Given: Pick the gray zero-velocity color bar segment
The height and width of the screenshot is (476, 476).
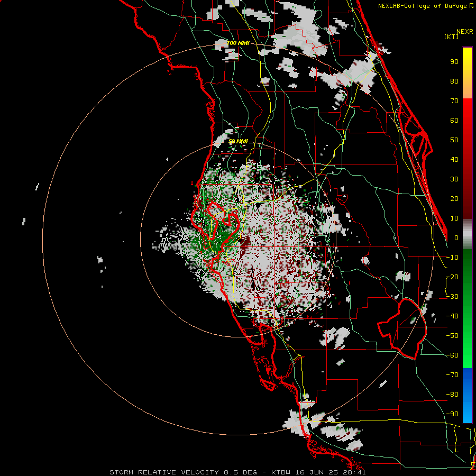Looking at the screenshot, I should pos(467,234).
